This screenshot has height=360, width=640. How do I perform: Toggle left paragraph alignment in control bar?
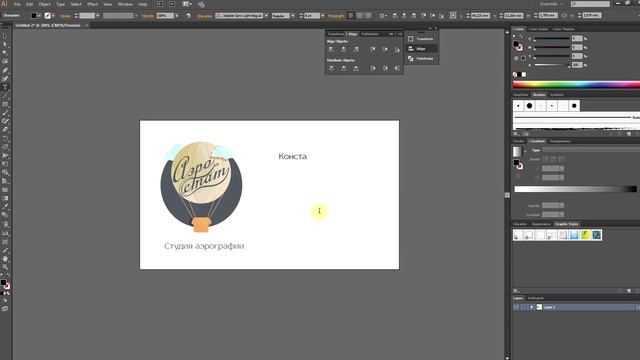pyautogui.click(x=351, y=16)
